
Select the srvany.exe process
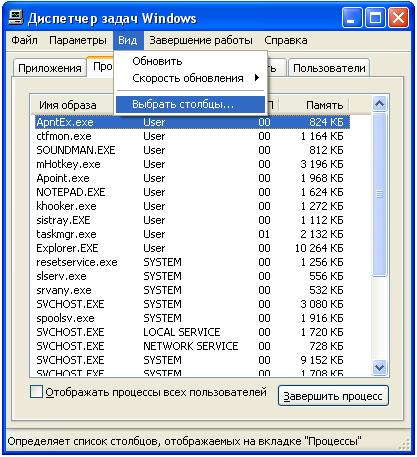(x=192, y=290)
